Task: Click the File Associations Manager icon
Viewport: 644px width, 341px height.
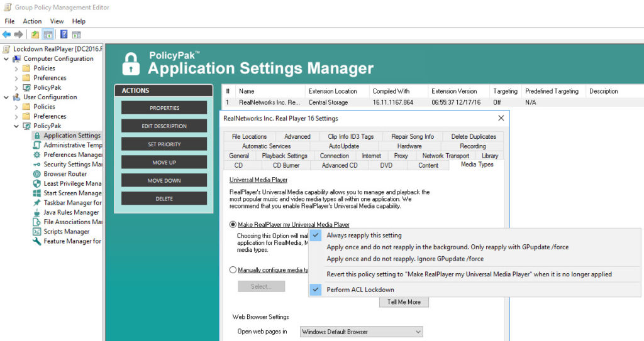Action: (x=37, y=222)
